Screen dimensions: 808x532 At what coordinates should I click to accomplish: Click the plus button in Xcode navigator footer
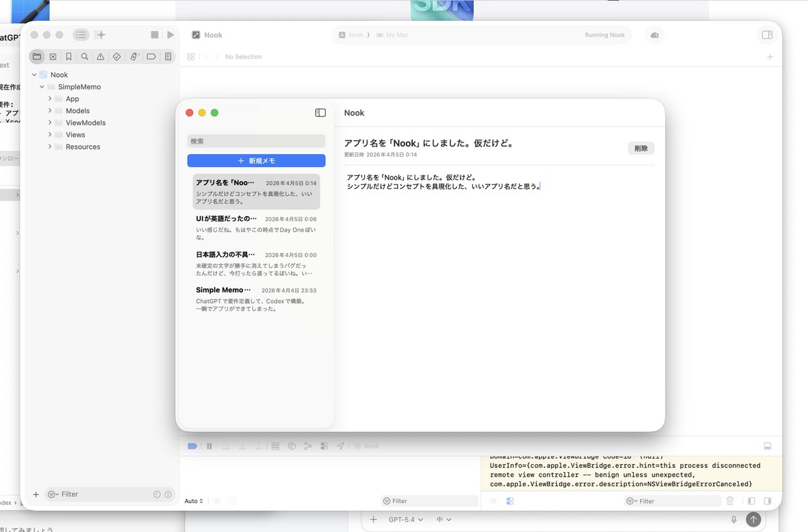36,494
